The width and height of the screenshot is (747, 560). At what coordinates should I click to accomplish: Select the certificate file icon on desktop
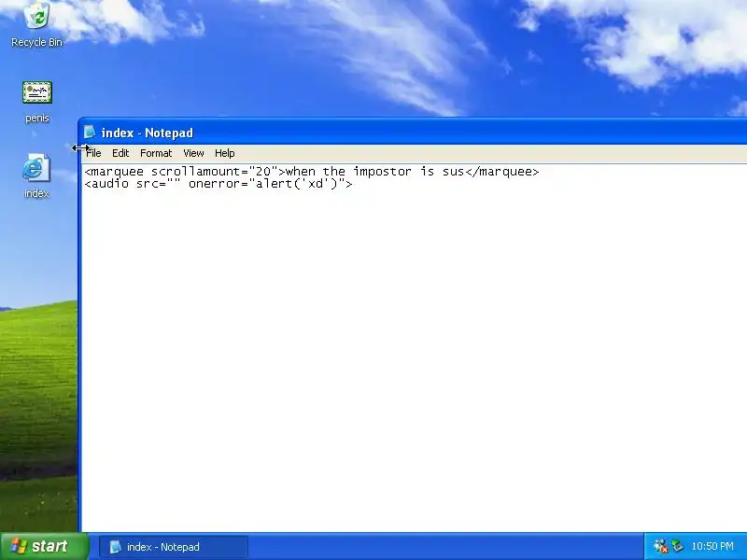point(37,92)
